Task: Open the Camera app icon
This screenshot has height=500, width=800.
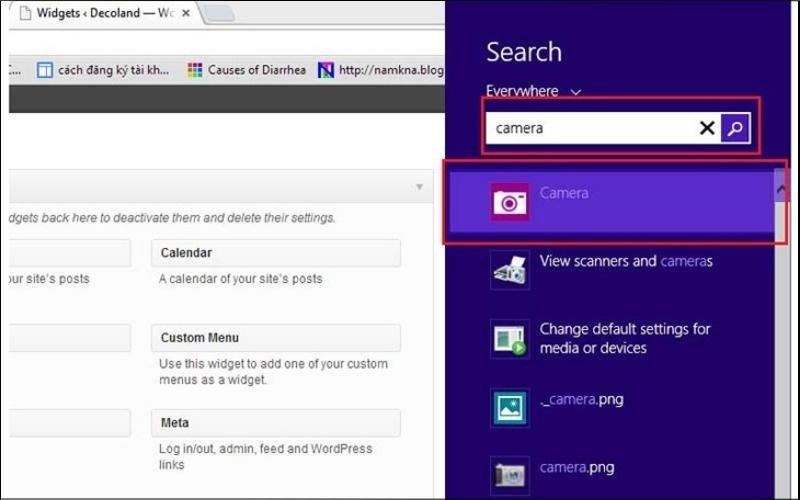Action: (509, 202)
